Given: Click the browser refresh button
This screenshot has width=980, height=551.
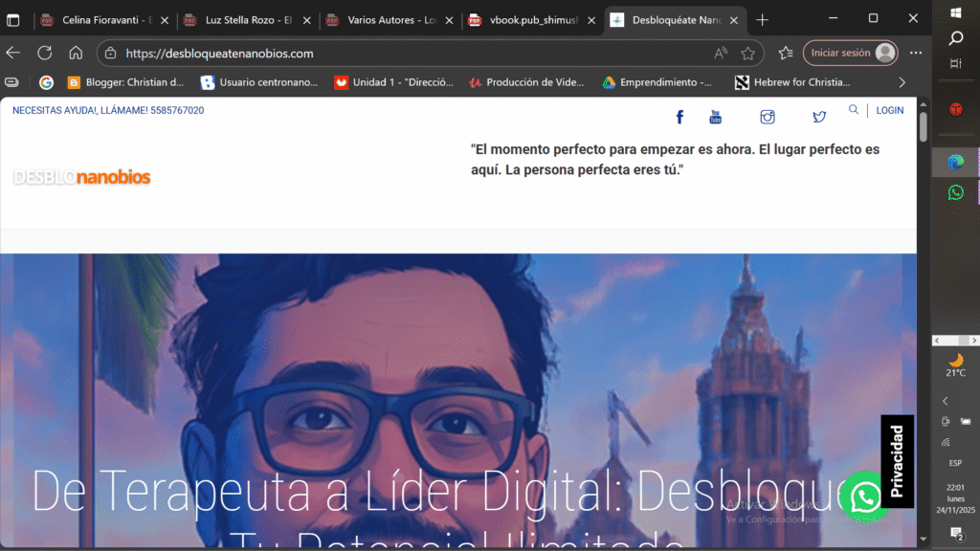Looking at the screenshot, I should pos(45,54).
